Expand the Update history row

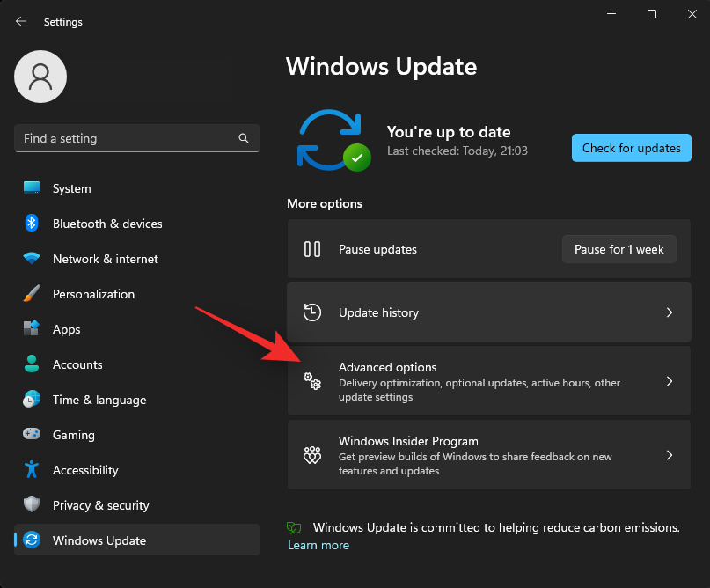[x=489, y=312]
